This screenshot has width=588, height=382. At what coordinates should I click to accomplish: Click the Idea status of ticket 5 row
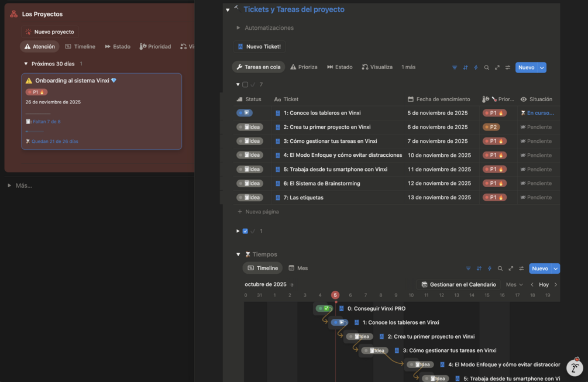pyautogui.click(x=250, y=170)
